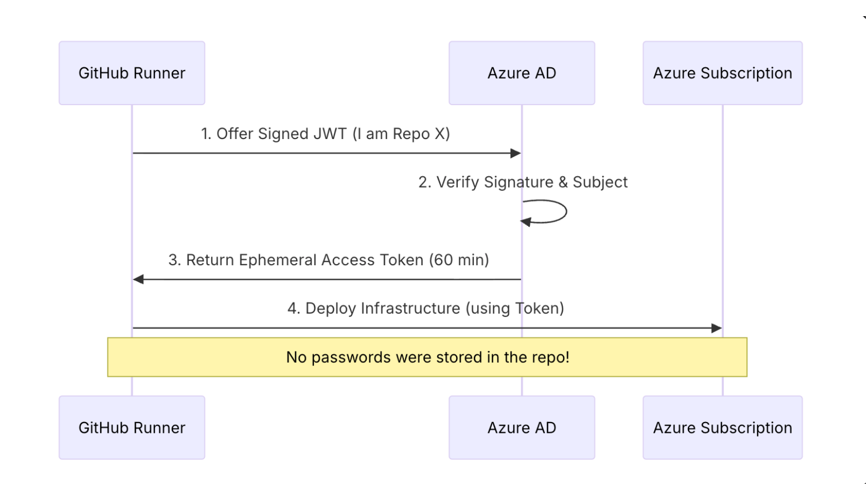Click the top GitHub Runner participant box
The width and height of the screenshot is (868, 484).
[x=132, y=73]
